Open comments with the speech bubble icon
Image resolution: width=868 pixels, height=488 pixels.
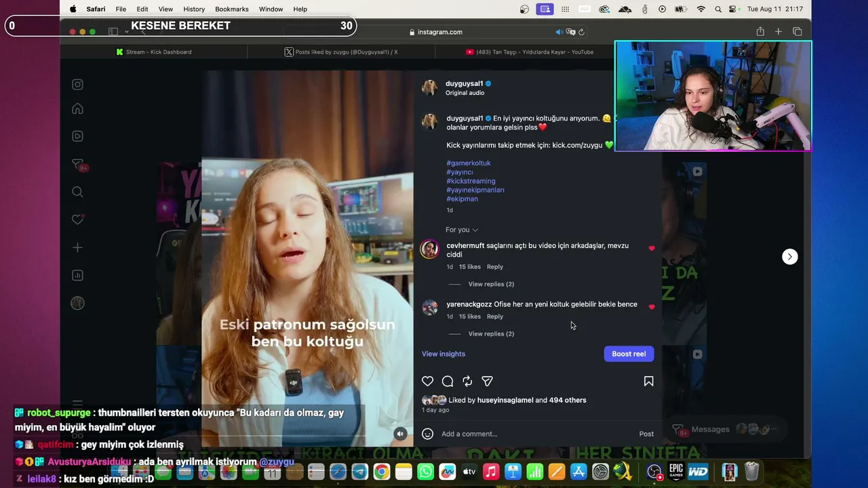(448, 382)
